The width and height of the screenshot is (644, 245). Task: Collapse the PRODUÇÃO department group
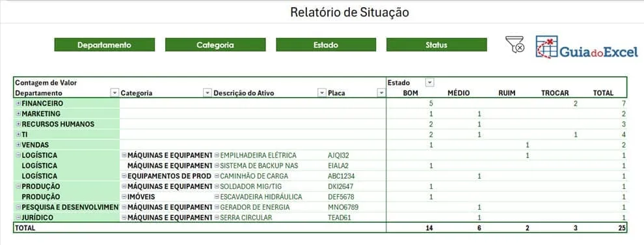[x=18, y=186]
